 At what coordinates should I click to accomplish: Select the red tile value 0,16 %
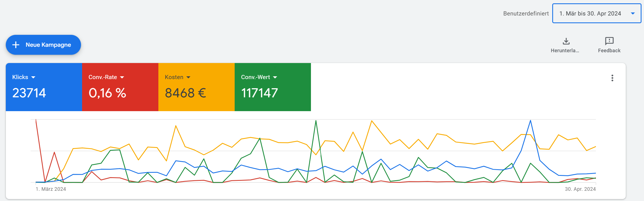(x=107, y=93)
